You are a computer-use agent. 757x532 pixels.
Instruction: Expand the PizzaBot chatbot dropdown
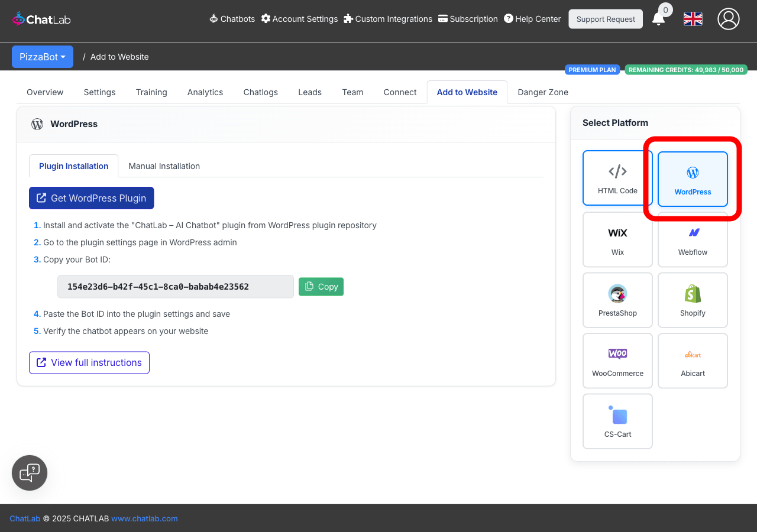(43, 57)
